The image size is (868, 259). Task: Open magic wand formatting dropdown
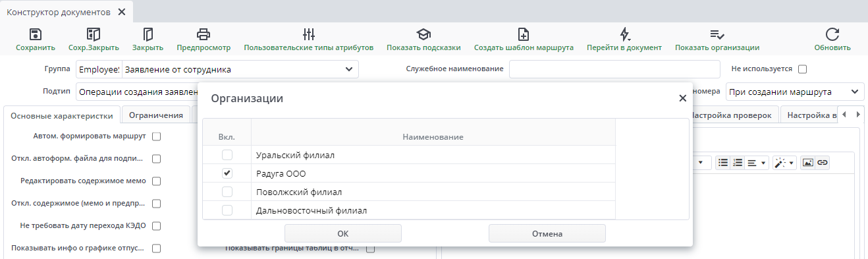[x=785, y=162]
